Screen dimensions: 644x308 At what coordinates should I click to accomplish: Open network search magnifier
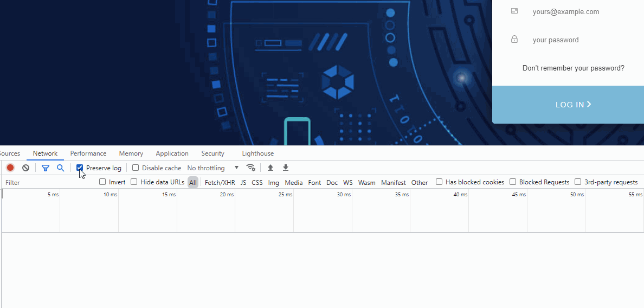point(60,168)
